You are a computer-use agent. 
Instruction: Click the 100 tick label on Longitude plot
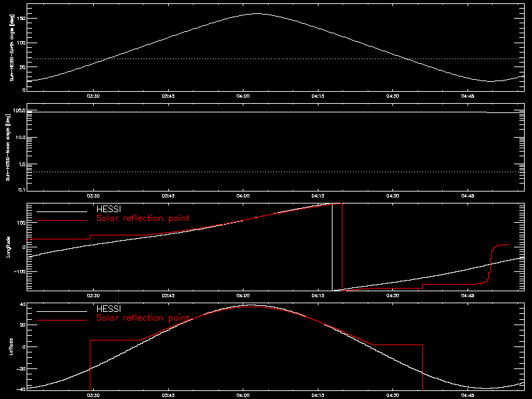pos(21,223)
